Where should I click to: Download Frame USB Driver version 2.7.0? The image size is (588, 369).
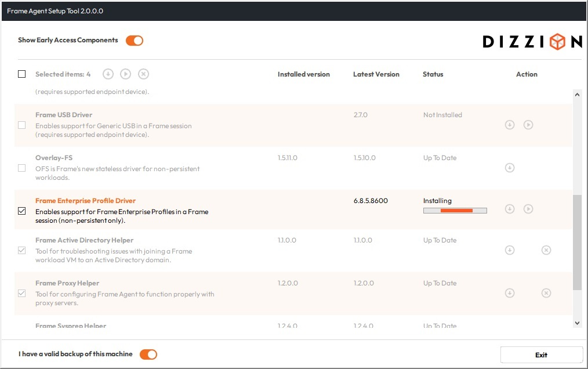click(510, 125)
